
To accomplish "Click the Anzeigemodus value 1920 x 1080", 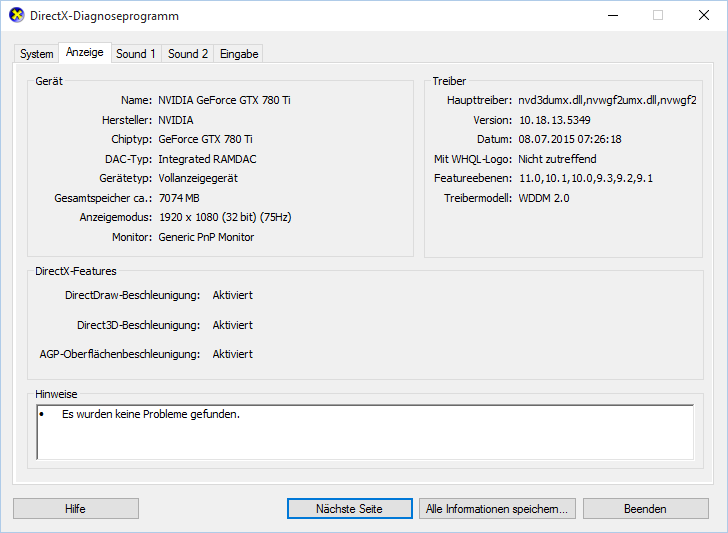I will coord(225,217).
